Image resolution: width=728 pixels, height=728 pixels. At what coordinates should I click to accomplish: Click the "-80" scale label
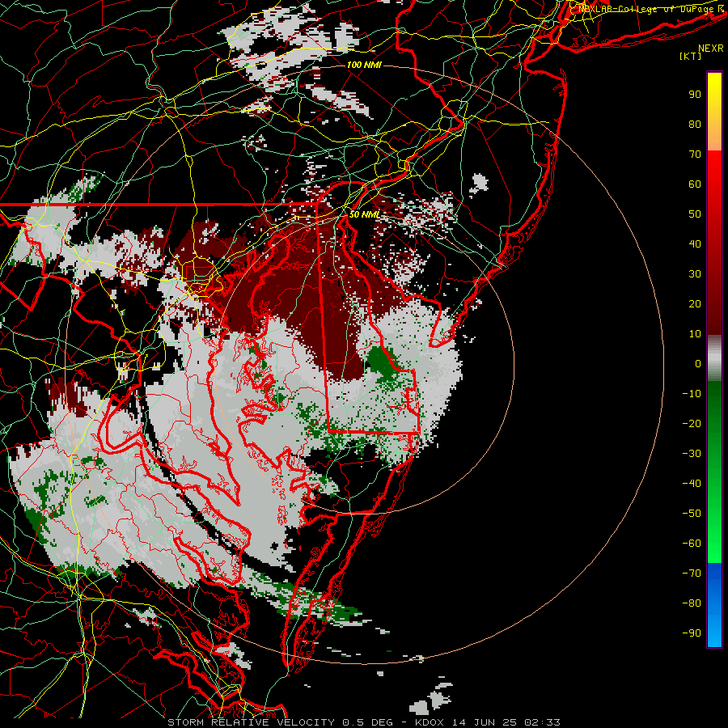click(692, 603)
